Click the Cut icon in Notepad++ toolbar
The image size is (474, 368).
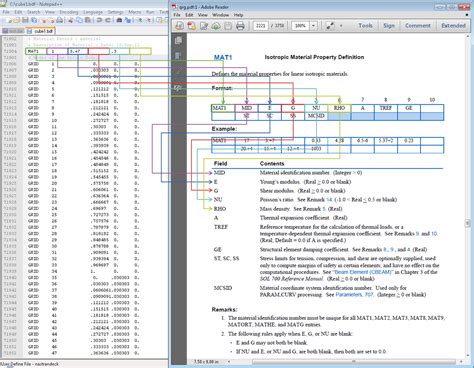(71, 20)
